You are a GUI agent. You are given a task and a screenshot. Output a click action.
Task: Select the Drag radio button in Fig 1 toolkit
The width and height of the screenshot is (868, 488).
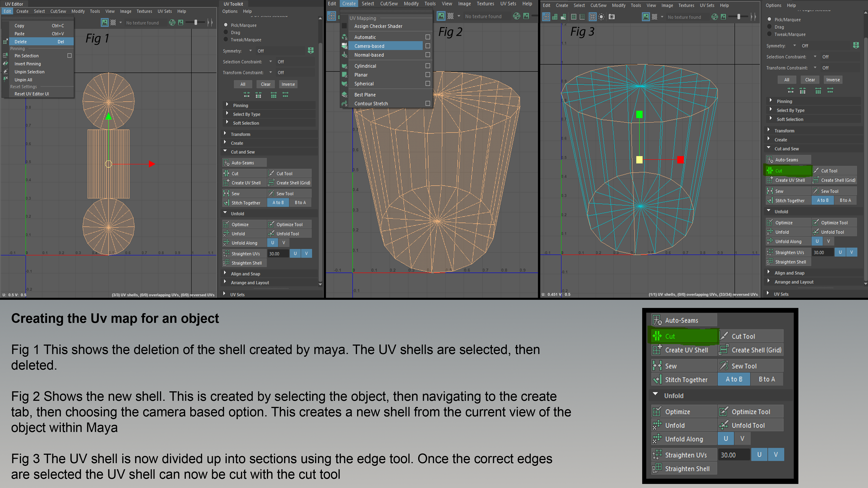(226, 32)
